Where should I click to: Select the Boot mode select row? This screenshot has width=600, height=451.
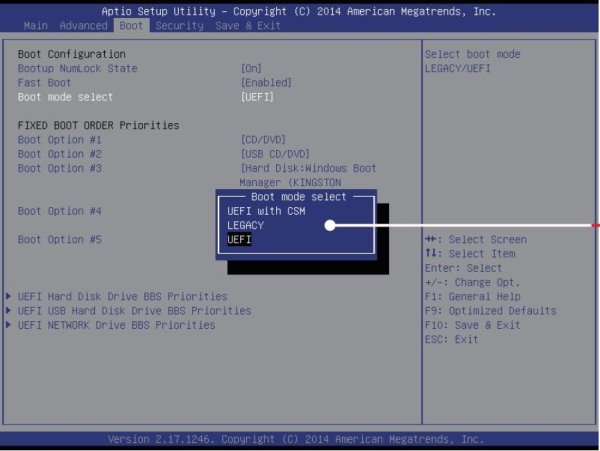(65, 97)
